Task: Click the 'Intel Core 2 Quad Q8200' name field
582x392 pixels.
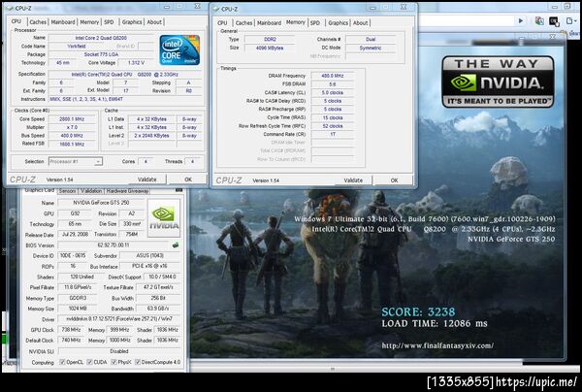Action: pos(101,38)
